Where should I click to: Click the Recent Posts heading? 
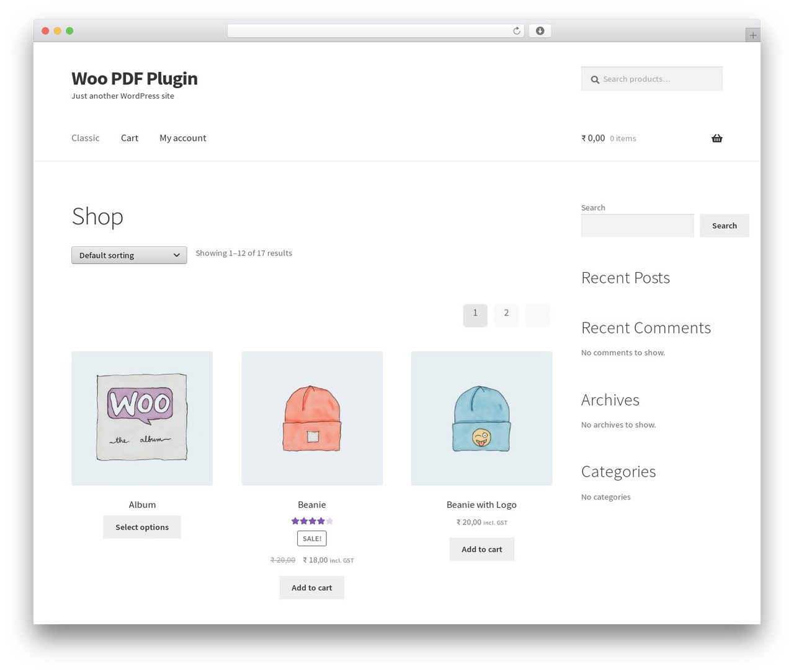[x=625, y=278]
